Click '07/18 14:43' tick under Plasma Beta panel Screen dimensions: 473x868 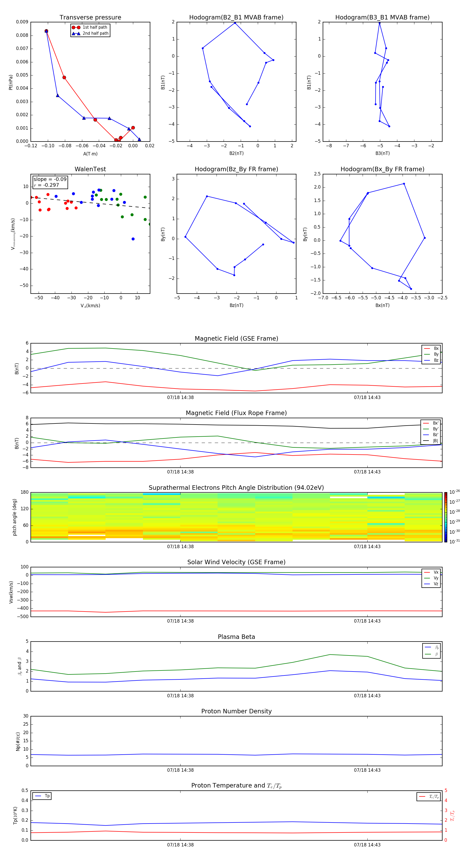coord(367,695)
